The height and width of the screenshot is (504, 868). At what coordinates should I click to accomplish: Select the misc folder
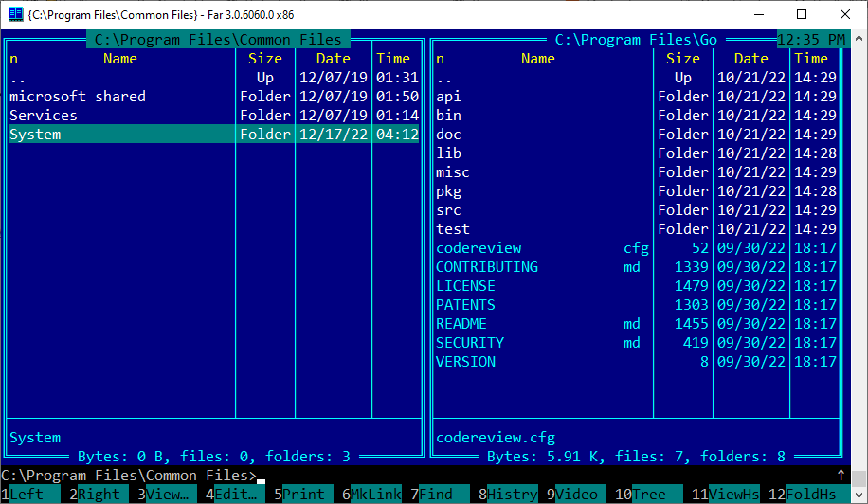click(636, 172)
